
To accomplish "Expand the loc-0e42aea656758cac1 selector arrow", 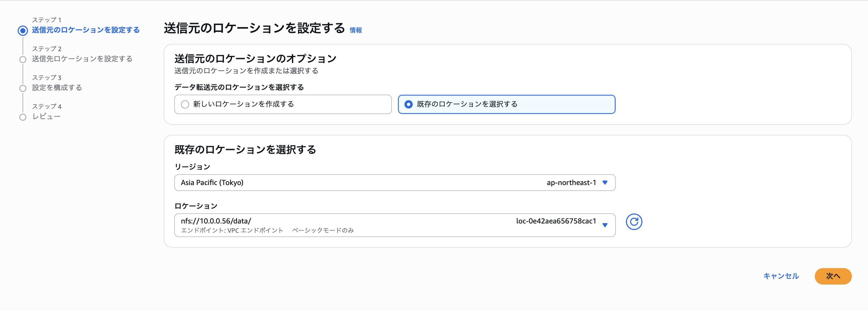I will (605, 226).
